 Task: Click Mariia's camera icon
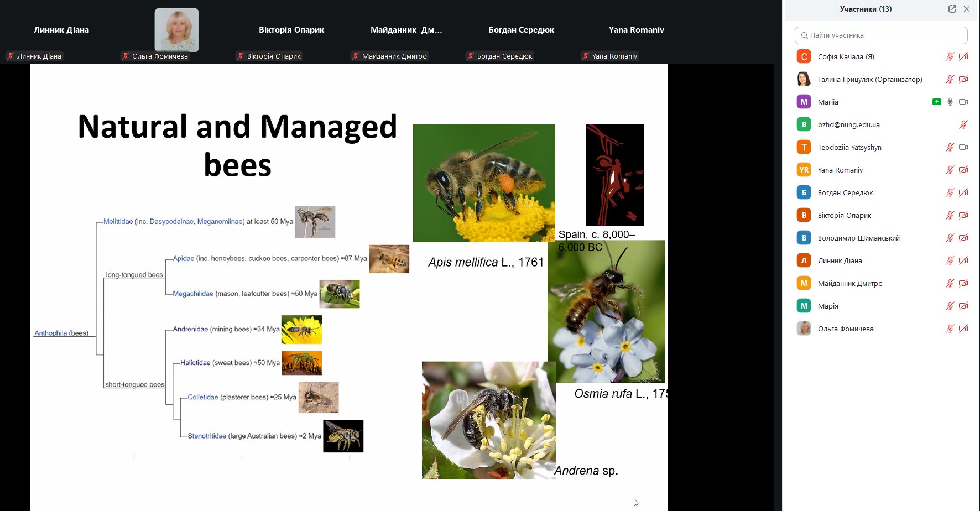[x=963, y=102]
